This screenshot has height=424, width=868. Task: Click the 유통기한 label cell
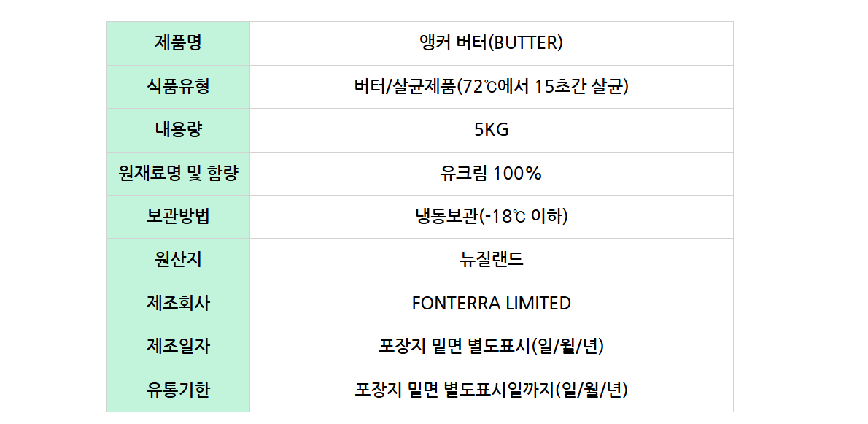pos(178,390)
